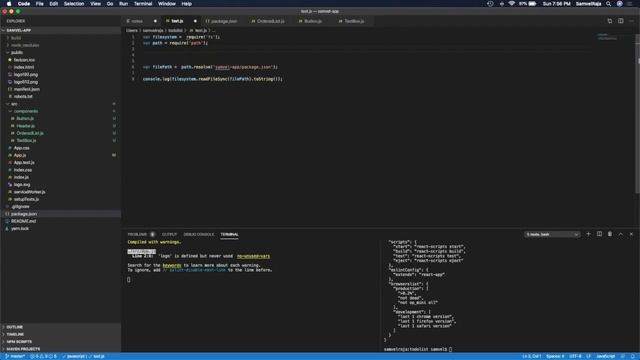Expand the NPM SCRIPTS section
Screen dimensions: 640x360
tap(60, 342)
